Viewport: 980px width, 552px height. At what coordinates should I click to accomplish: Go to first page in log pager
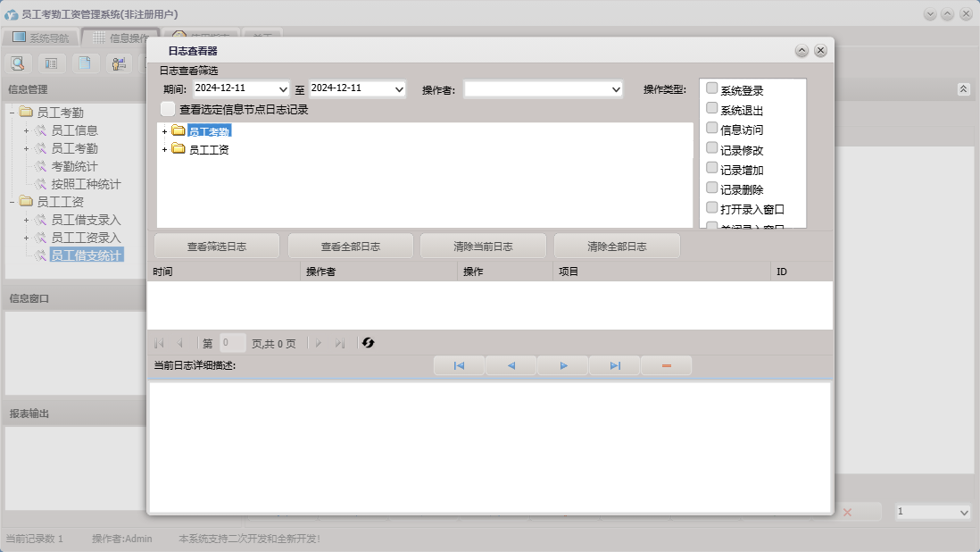160,343
